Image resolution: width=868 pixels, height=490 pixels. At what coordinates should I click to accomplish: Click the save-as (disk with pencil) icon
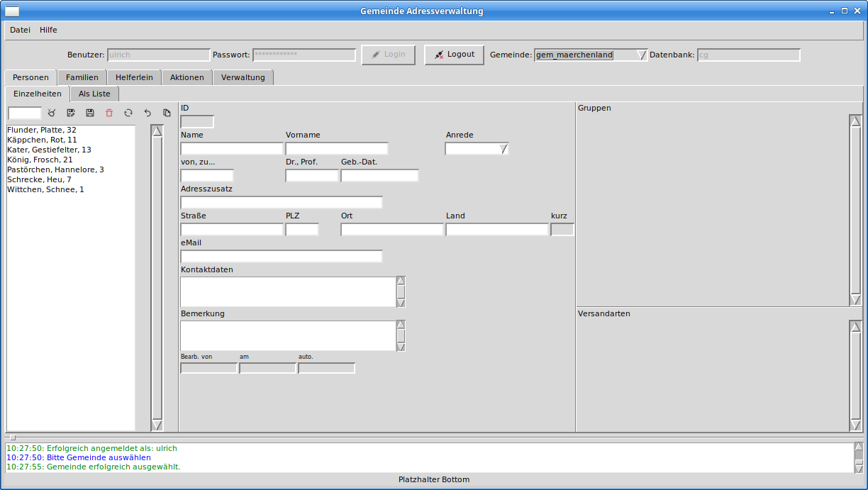(x=71, y=113)
